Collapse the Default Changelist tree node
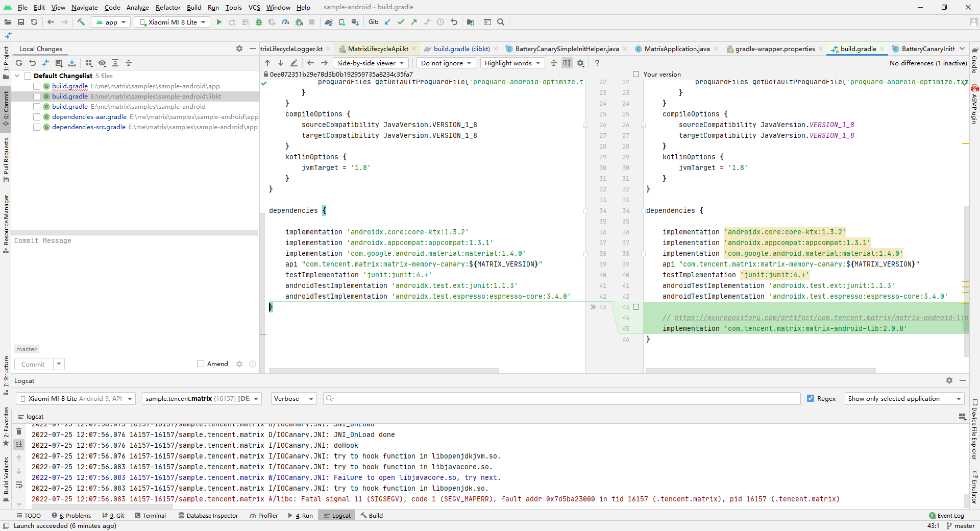980x531 pixels. click(x=17, y=76)
